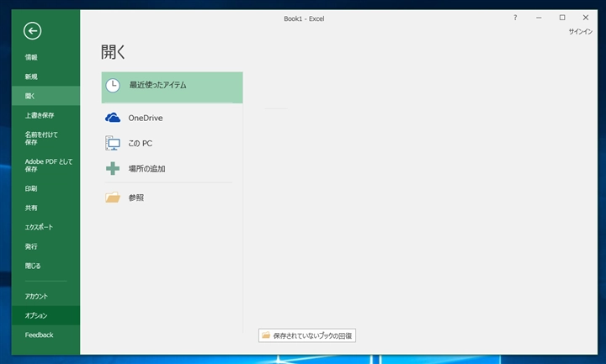The width and height of the screenshot is (606, 364).
Task: Open オプション (Options) dialog
Action: point(45,316)
